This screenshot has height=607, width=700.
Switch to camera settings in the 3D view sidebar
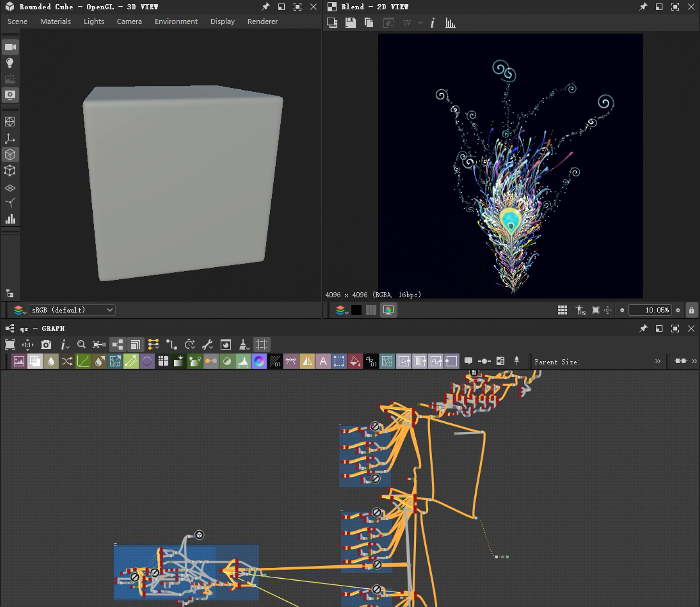(10, 47)
